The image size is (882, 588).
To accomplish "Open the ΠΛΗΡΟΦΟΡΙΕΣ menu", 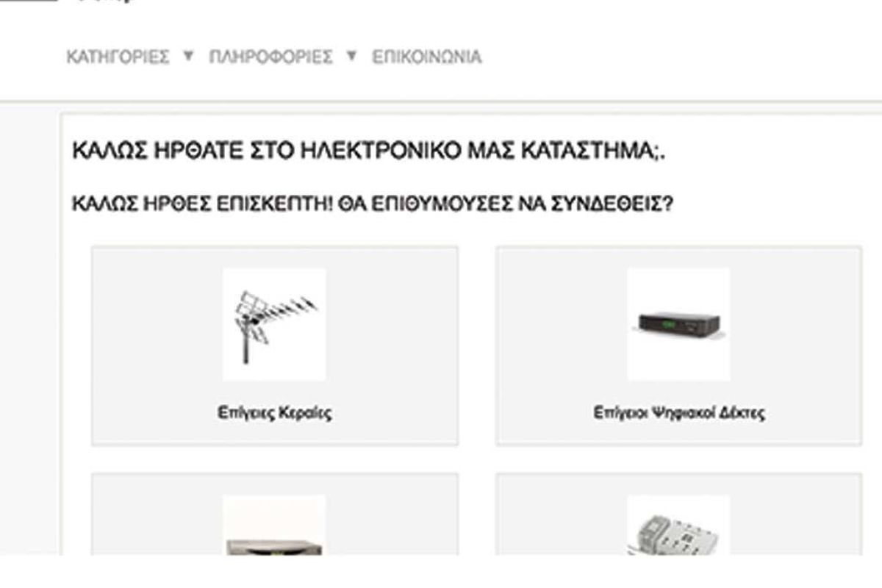I will pos(271,57).
